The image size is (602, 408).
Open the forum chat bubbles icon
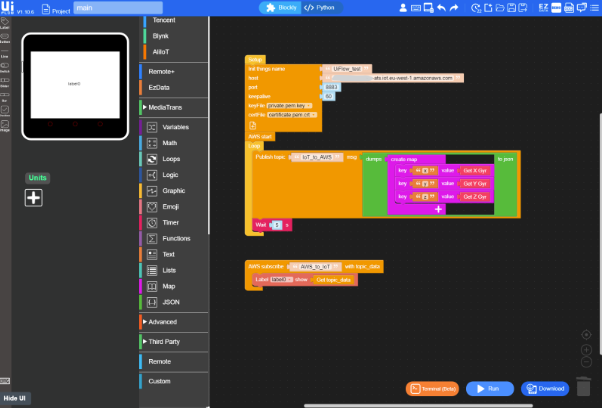pos(582,8)
